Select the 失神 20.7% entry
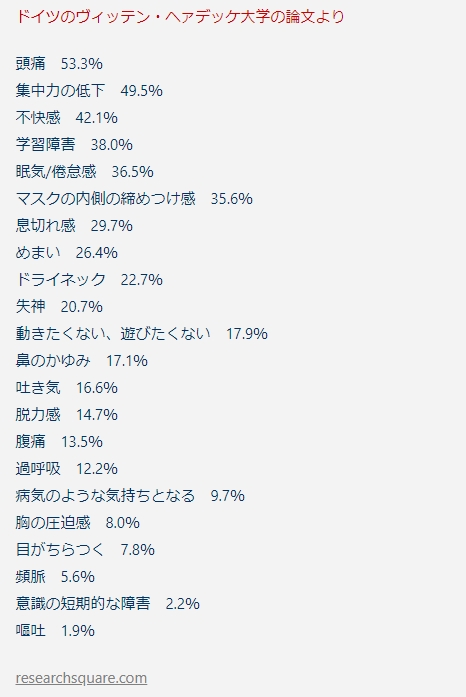Screen dimensions: 466x697 tap(59, 307)
